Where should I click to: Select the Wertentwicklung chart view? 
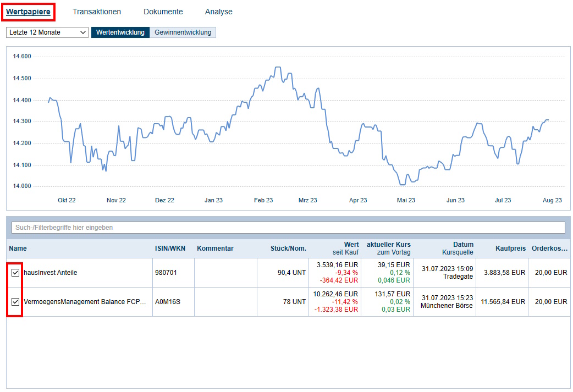coord(120,32)
